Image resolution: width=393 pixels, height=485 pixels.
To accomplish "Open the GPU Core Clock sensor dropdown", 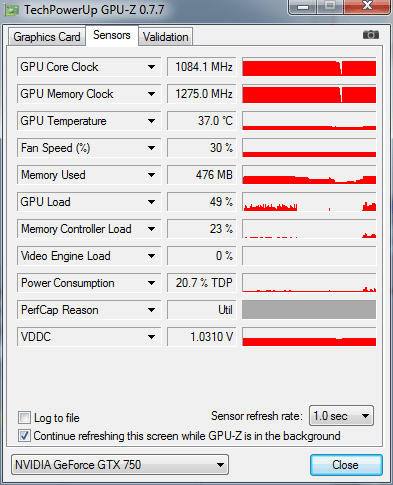I will coord(151,67).
